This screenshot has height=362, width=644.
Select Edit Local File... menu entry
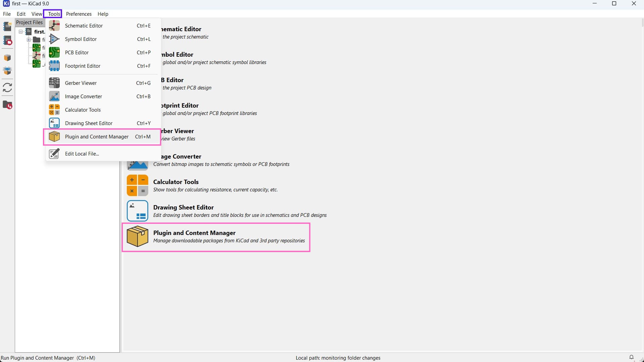coord(82,154)
